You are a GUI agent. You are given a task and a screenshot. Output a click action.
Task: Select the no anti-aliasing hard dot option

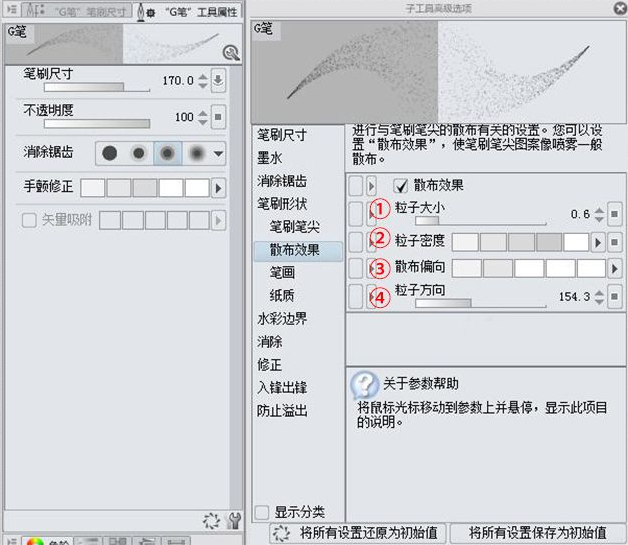click(x=109, y=153)
